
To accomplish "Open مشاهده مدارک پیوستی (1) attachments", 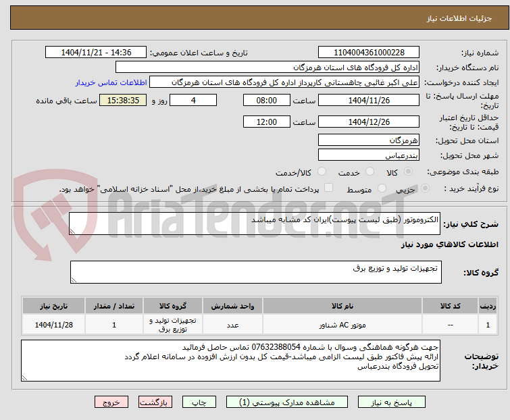I will (x=287, y=402).
